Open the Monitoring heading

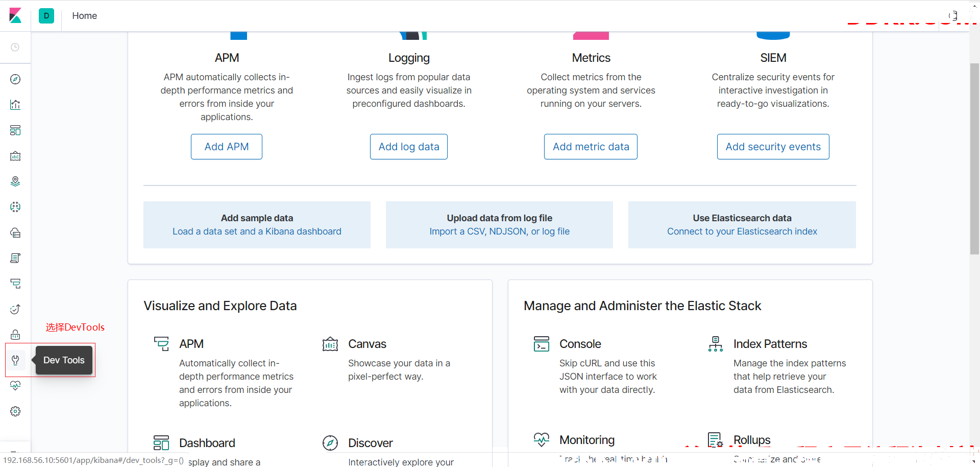[587, 440]
